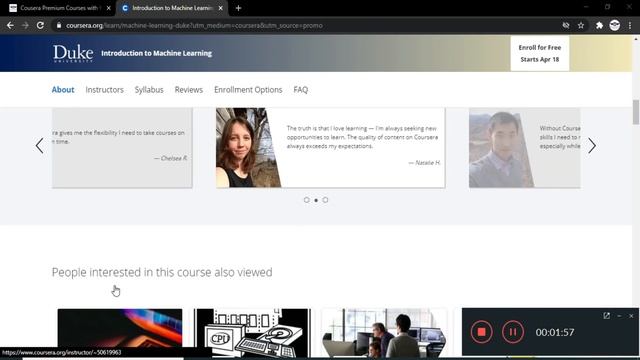The width and height of the screenshot is (640, 360).
Task: Click the browser forward arrow
Action: pyautogui.click(x=25, y=25)
